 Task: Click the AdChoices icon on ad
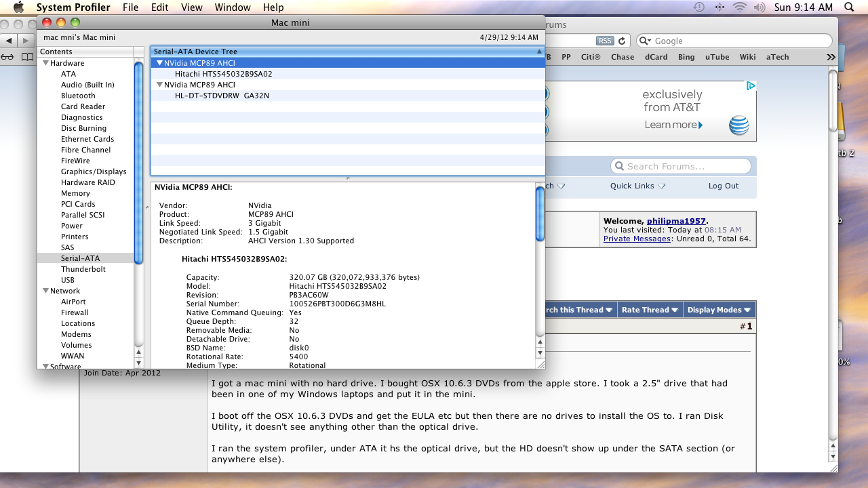click(751, 86)
